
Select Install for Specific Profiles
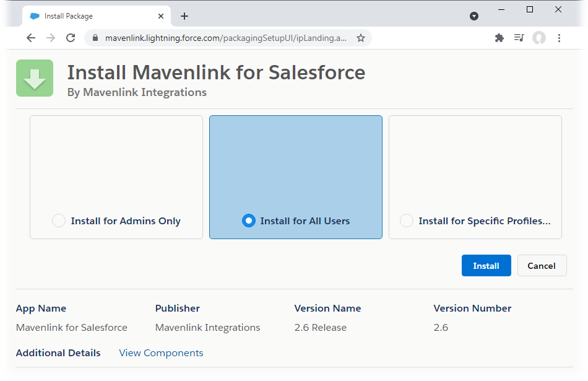click(406, 221)
